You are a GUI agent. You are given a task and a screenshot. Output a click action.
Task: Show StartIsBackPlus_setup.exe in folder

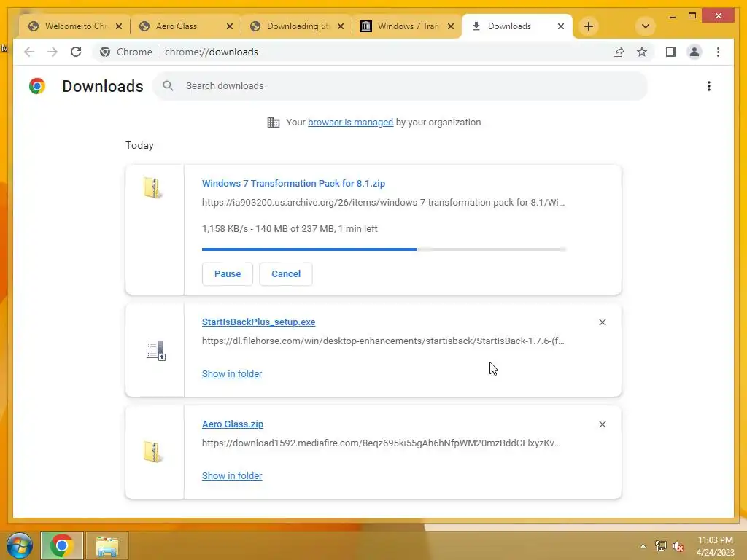(x=232, y=373)
